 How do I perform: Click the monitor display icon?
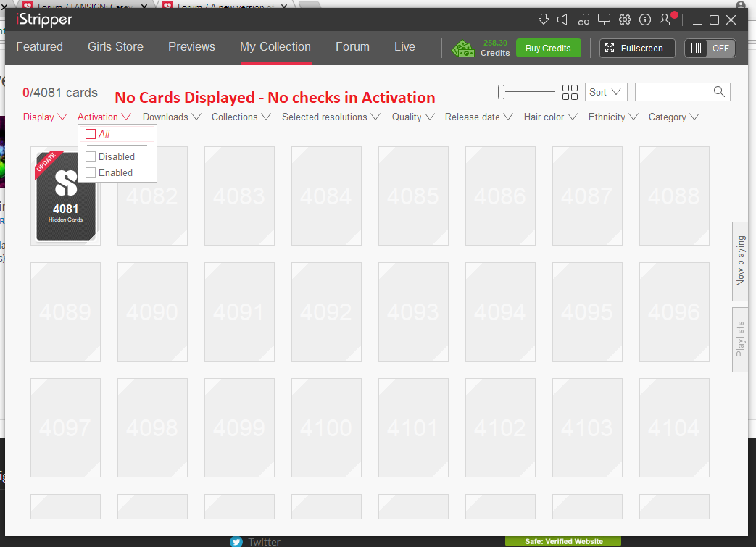[x=604, y=20]
